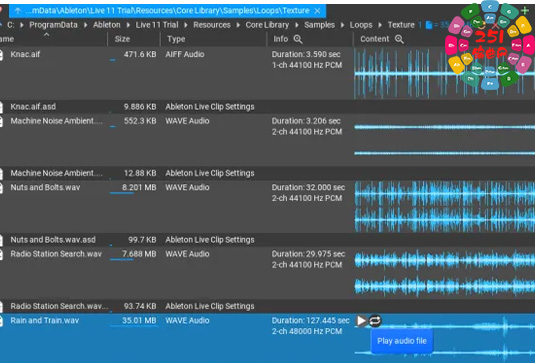Jump to Live 11 Trial in breadcrumb
The height and width of the screenshot is (363, 535).
pyautogui.click(x=157, y=25)
